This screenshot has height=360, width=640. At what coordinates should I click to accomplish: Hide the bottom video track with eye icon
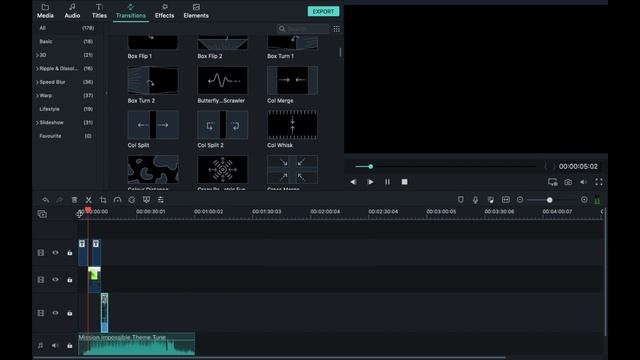pyautogui.click(x=55, y=313)
